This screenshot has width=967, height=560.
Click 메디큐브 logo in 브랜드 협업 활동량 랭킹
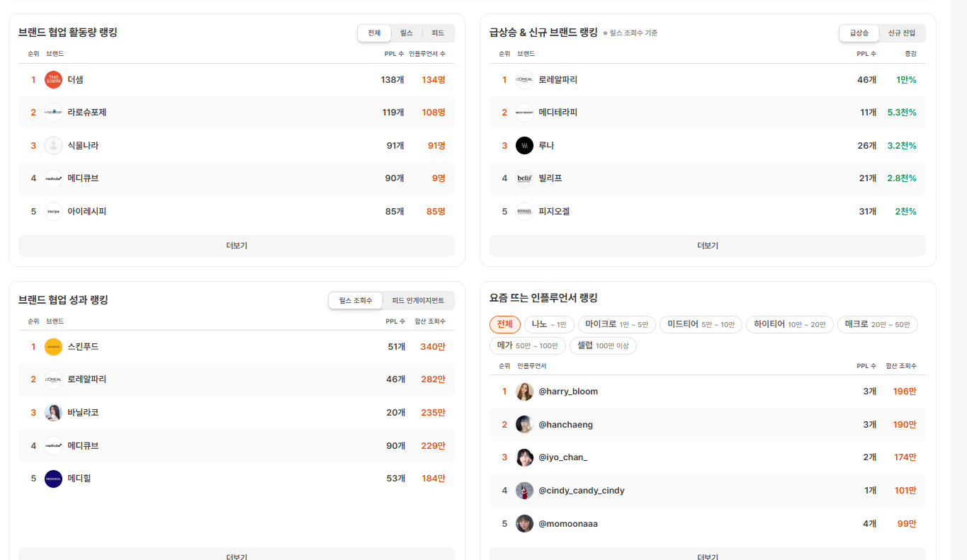coord(53,178)
